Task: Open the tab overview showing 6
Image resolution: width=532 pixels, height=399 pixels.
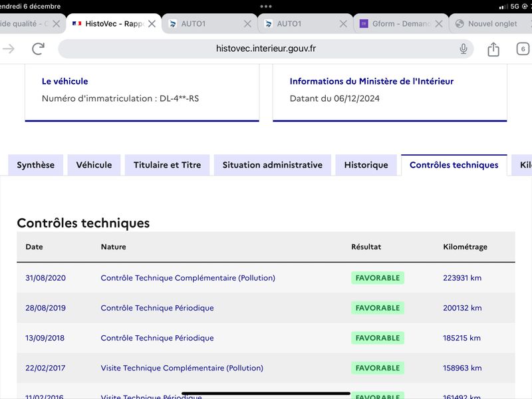Action: click(523, 49)
